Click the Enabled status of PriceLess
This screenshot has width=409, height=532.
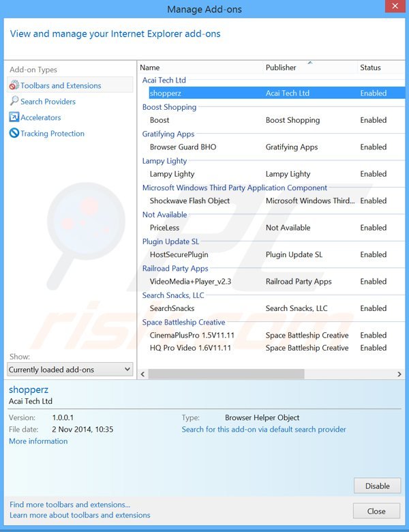coord(373,228)
